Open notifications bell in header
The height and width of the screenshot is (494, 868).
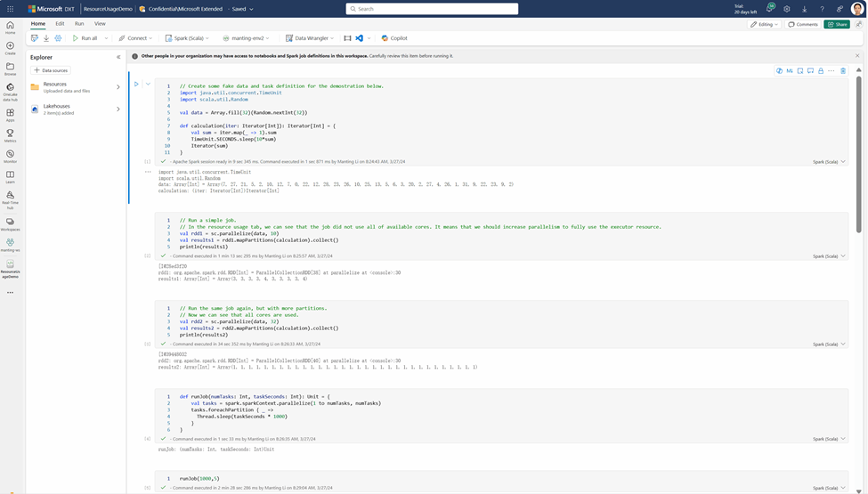pyautogui.click(x=769, y=9)
